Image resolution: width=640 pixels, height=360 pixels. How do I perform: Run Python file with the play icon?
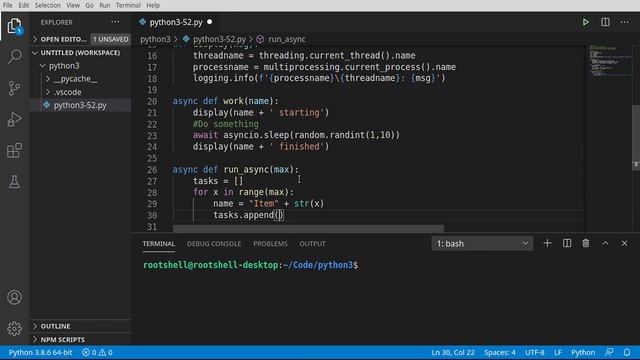coord(585,22)
